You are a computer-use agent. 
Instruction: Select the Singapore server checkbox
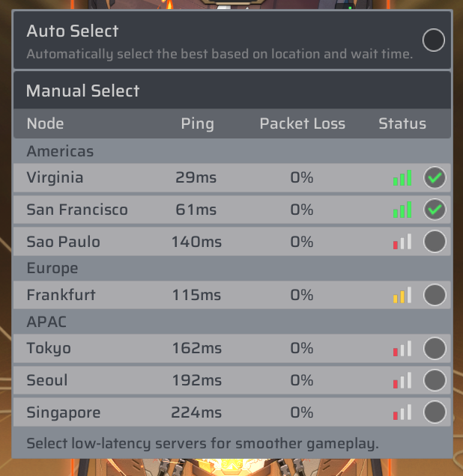[x=435, y=412]
